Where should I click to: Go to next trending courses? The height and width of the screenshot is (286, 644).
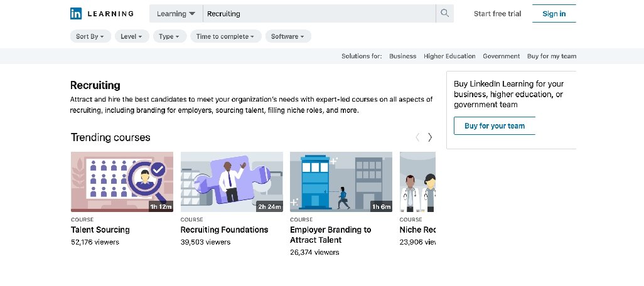[x=430, y=137]
